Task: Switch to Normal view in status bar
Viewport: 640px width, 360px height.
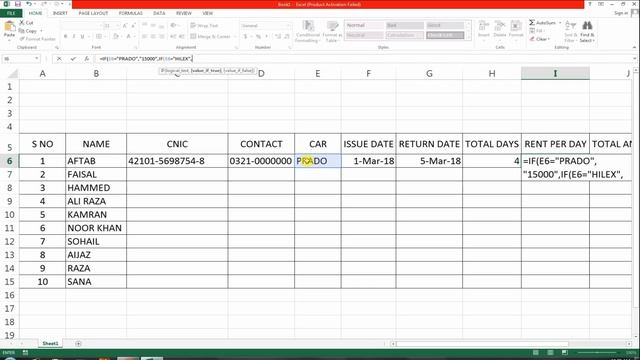Action: [536, 352]
